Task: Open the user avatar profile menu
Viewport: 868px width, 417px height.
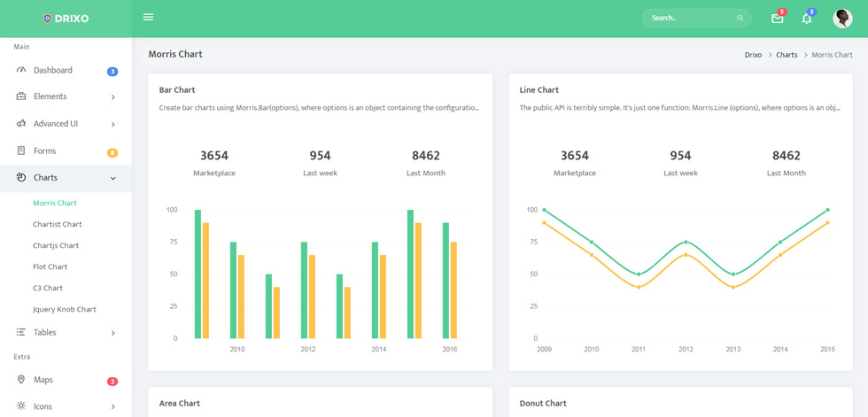Action: coord(842,19)
